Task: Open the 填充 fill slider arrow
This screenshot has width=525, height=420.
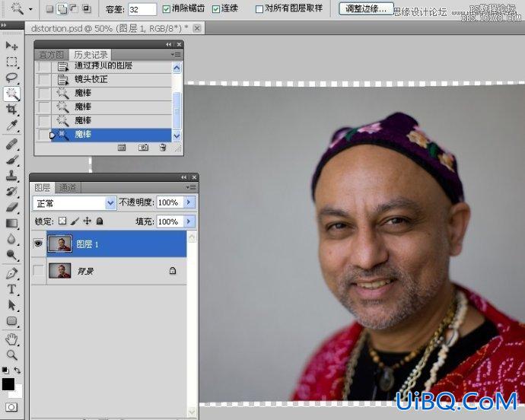Action: (189, 221)
